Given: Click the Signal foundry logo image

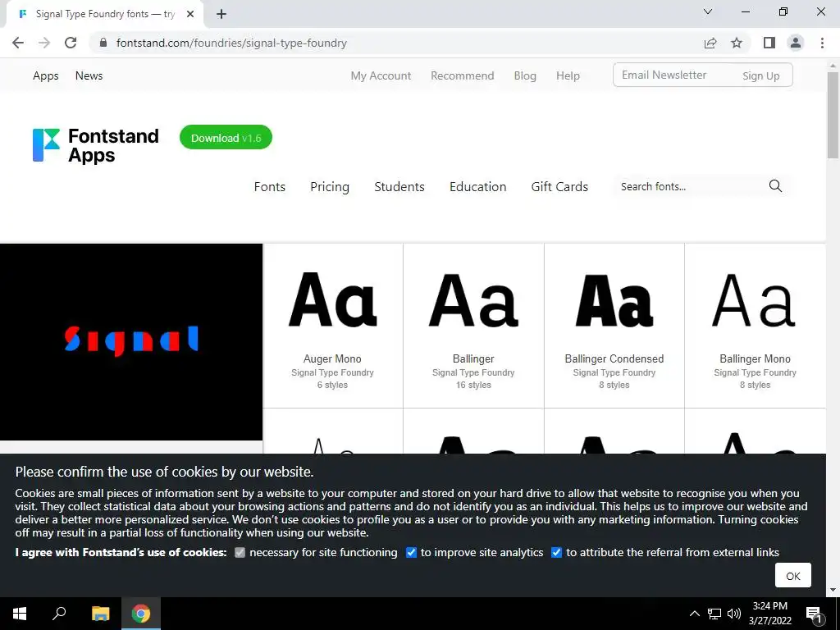Looking at the screenshot, I should coord(131,342).
